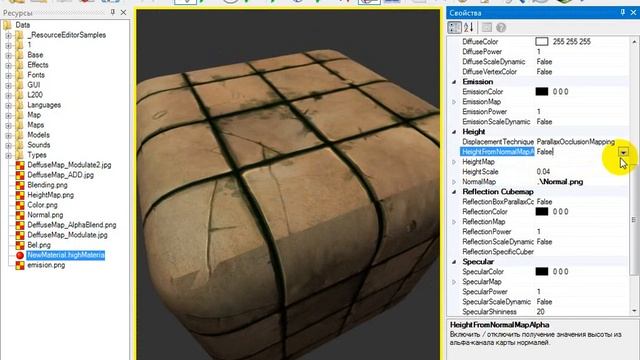Expand the _ResourceEditorSamples folder
The width and height of the screenshot is (640, 360).
coord(8,35)
